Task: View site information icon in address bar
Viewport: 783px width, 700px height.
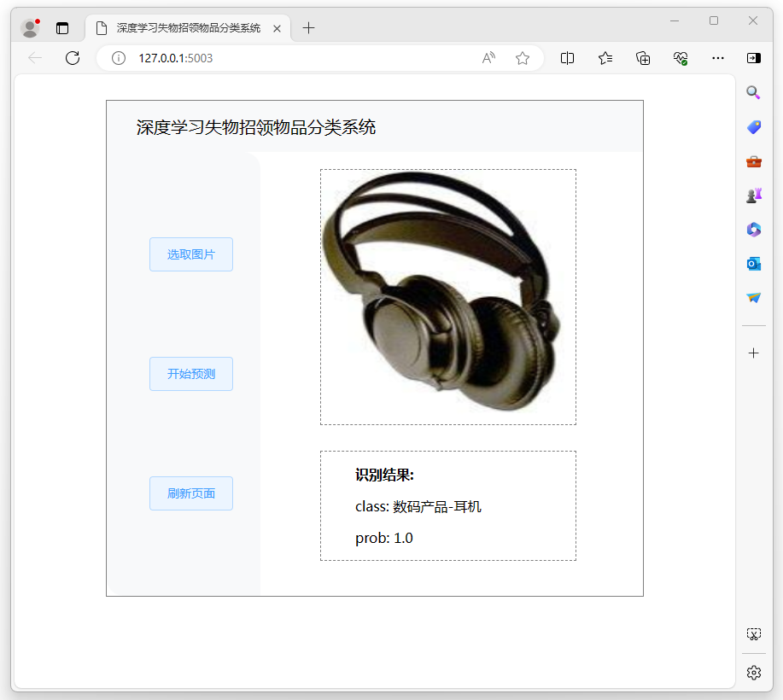Action: coord(120,58)
